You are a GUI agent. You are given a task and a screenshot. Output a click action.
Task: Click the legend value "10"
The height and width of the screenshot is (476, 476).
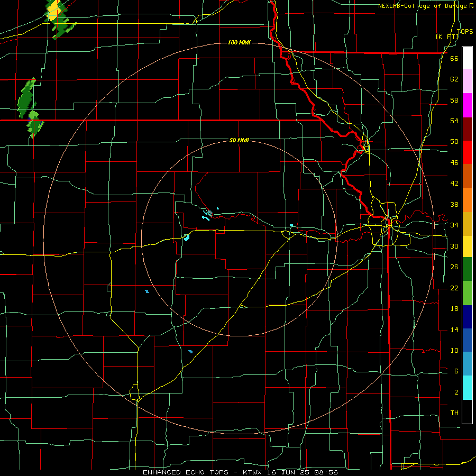pos(454,351)
